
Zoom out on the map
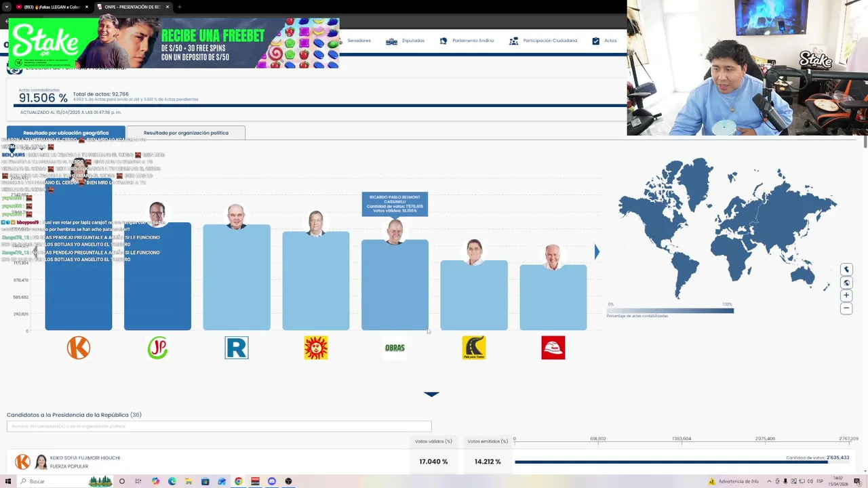(x=846, y=308)
